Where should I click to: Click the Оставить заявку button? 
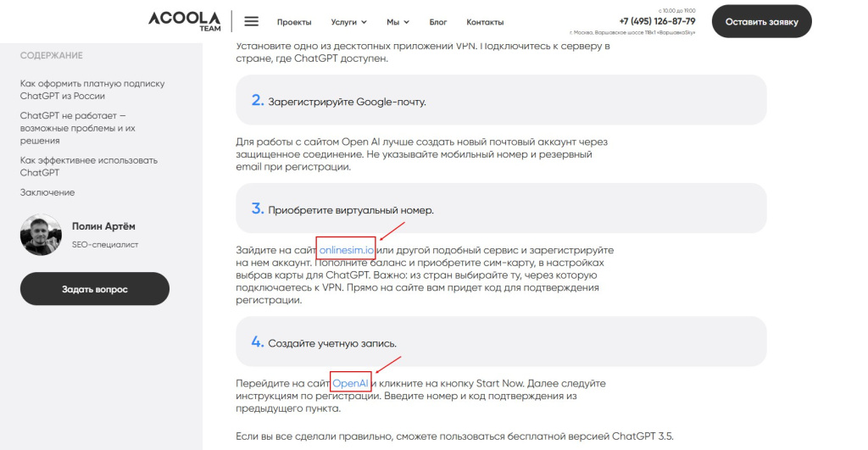[762, 21]
